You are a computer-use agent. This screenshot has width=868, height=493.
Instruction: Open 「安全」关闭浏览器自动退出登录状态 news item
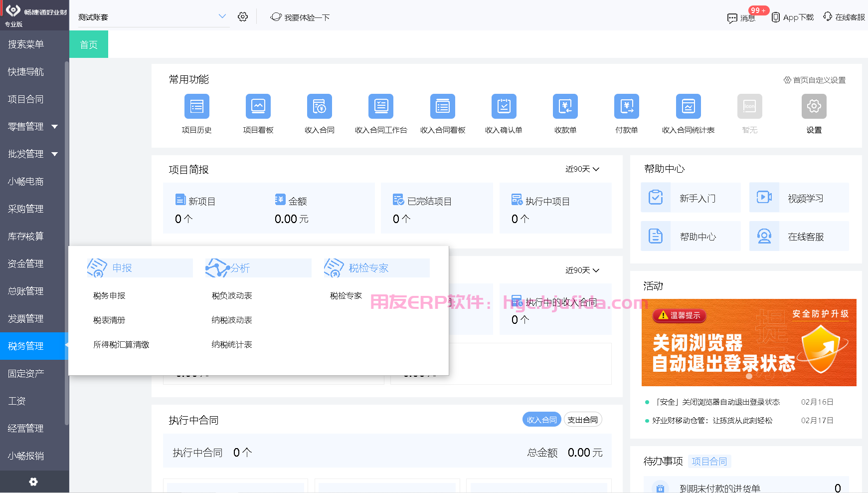(x=717, y=402)
